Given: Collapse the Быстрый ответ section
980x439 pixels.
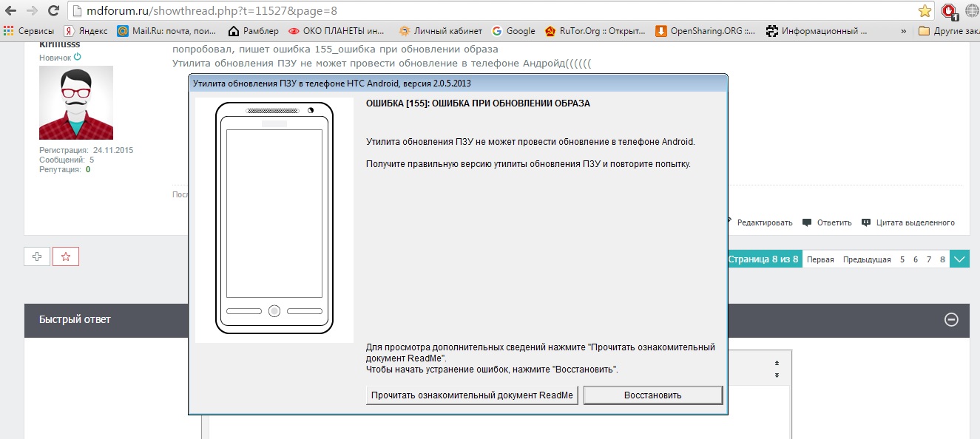Looking at the screenshot, I should coord(952,319).
